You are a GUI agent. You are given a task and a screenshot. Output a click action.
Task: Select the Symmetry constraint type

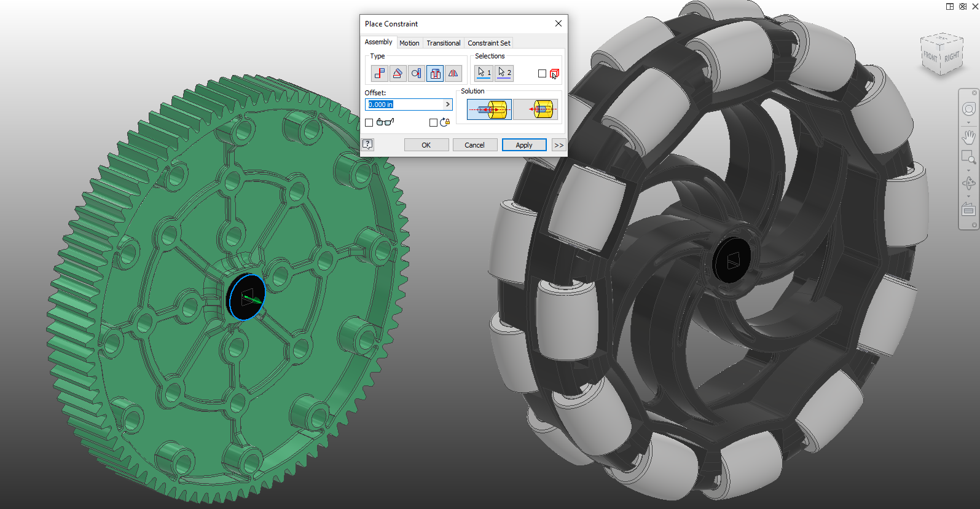click(x=453, y=74)
